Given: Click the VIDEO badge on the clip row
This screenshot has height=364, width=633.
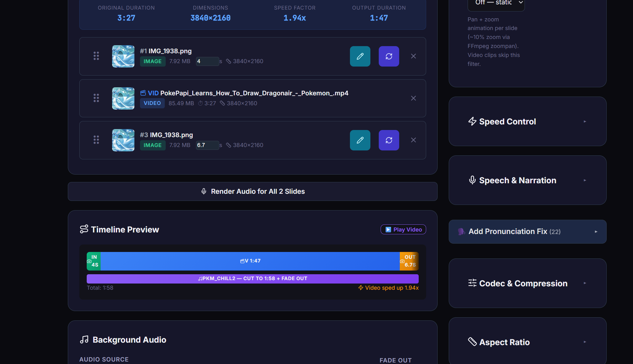Looking at the screenshot, I should 152,103.
